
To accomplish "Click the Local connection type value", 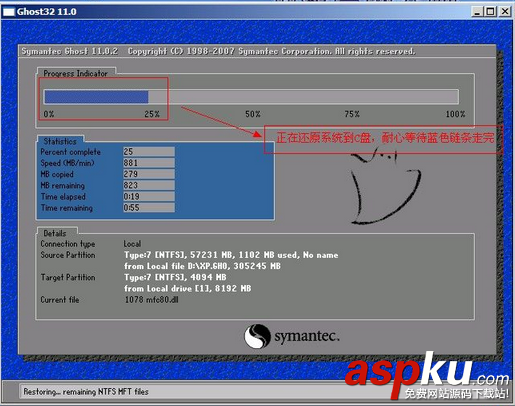I will (132, 244).
